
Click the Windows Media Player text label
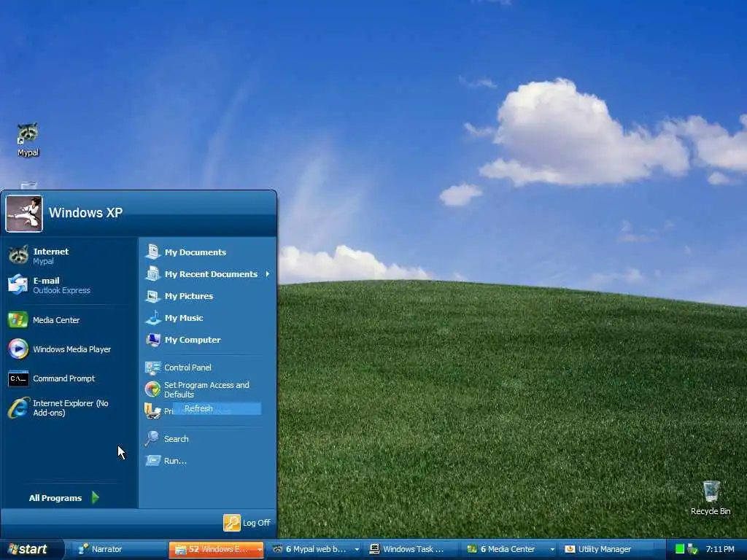pyautogui.click(x=72, y=349)
